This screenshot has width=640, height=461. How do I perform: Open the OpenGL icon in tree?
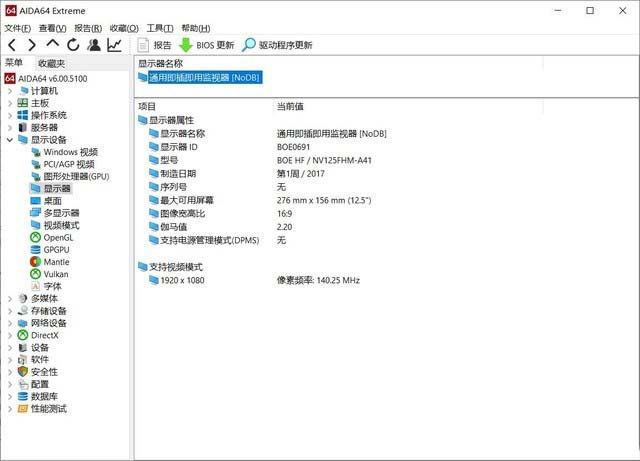tap(36, 237)
